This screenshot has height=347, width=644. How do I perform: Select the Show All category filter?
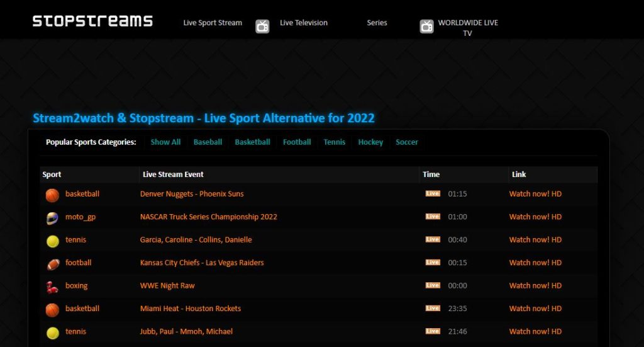click(165, 142)
